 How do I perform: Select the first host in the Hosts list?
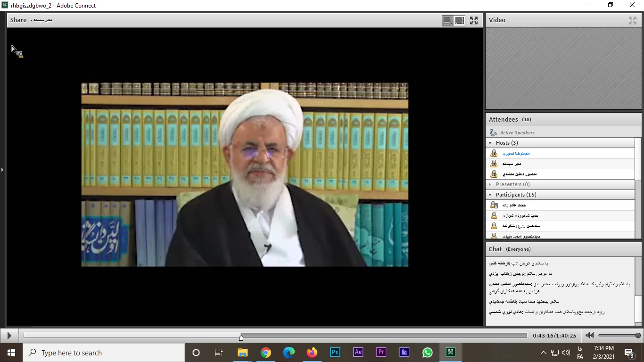pyautogui.click(x=516, y=153)
